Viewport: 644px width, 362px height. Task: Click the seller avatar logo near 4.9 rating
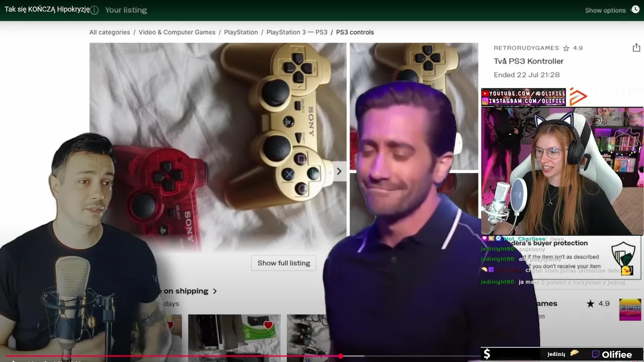point(630,310)
